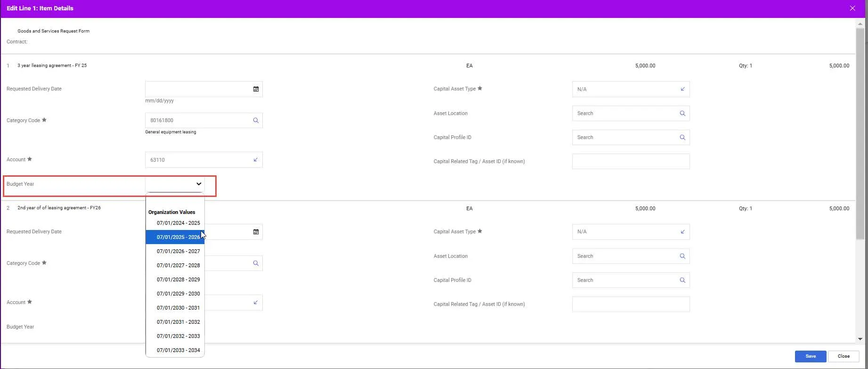Select budget year 07/01/2030 - 2031
The width and height of the screenshot is (868, 369).
pyautogui.click(x=175, y=308)
